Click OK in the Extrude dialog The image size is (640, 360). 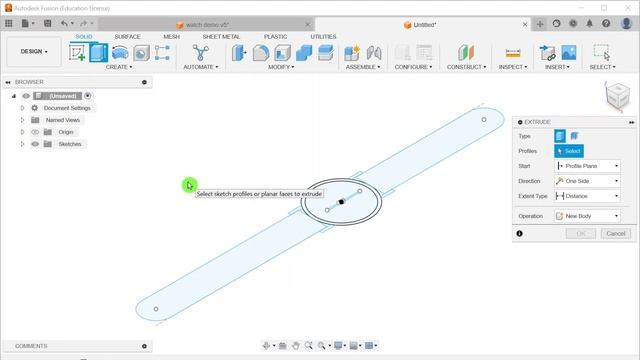[581, 233]
